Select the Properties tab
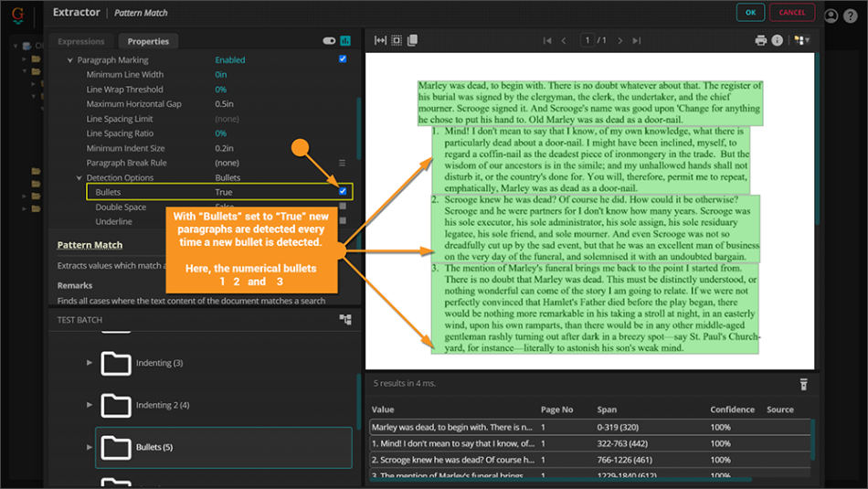 click(148, 41)
